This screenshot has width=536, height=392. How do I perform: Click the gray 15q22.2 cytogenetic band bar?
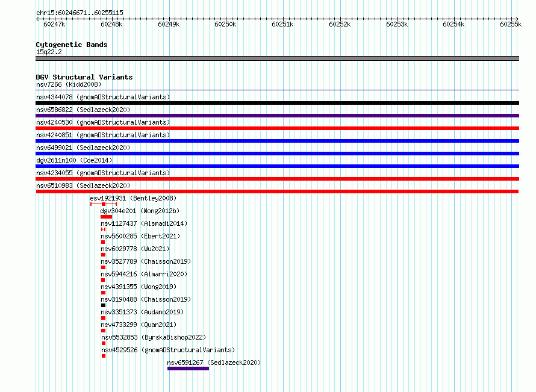point(277,58)
